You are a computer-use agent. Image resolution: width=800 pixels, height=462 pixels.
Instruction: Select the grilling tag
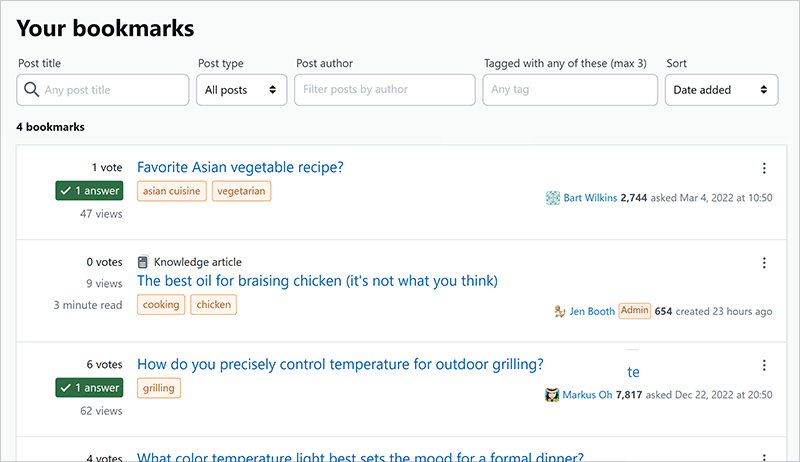point(158,388)
